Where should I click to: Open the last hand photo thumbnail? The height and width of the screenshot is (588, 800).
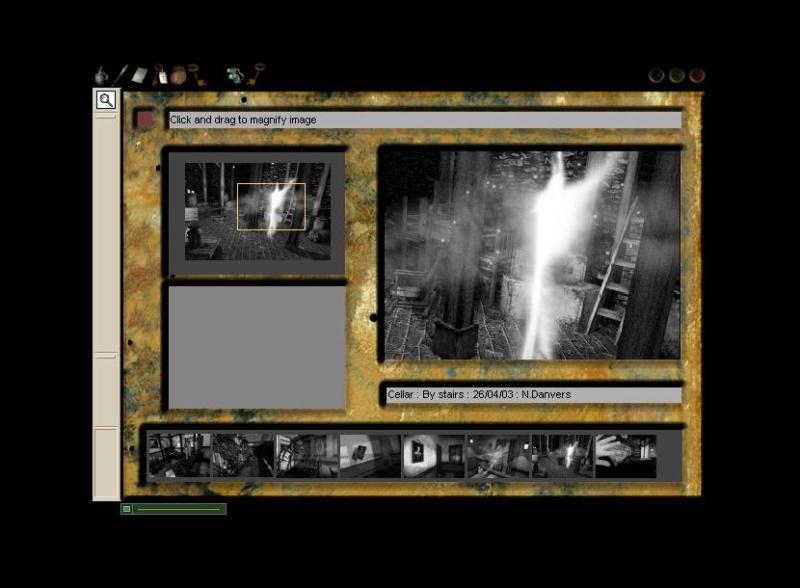[x=626, y=455]
